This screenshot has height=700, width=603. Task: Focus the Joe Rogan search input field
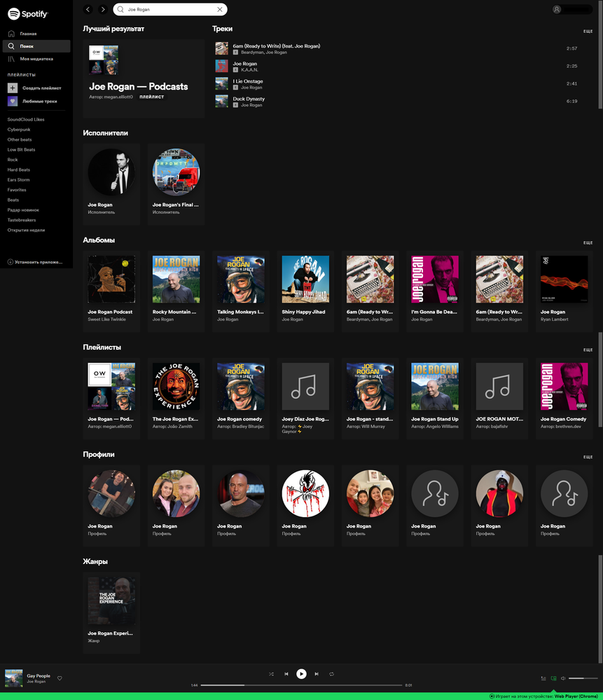click(170, 9)
